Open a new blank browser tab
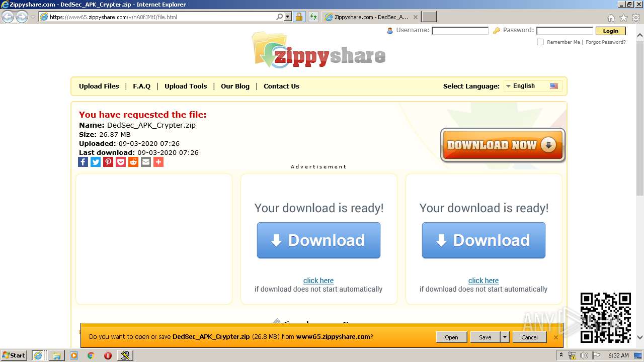The height and width of the screenshot is (362, 644). coord(429,17)
